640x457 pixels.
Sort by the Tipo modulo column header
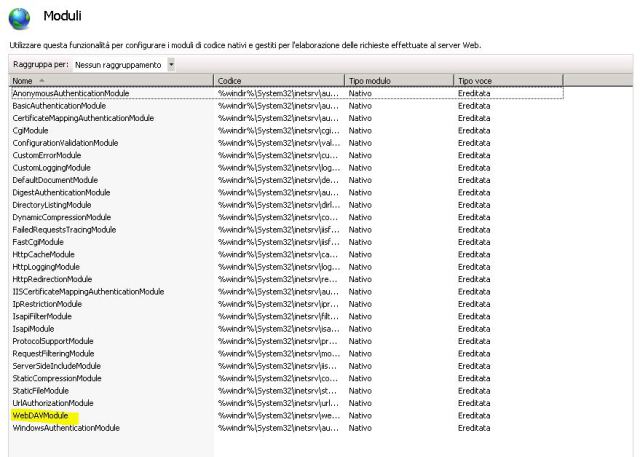pos(399,81)
